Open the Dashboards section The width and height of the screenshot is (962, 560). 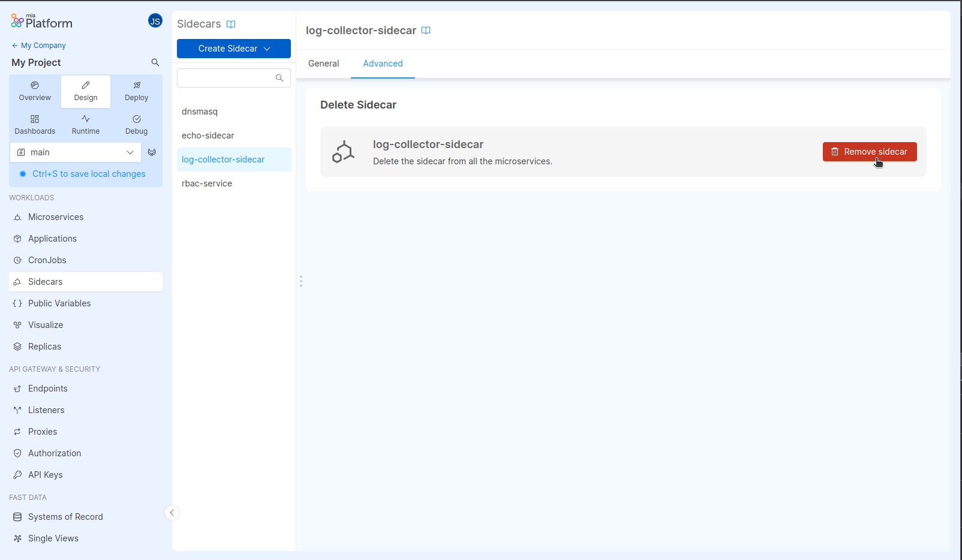coord(35,125)
